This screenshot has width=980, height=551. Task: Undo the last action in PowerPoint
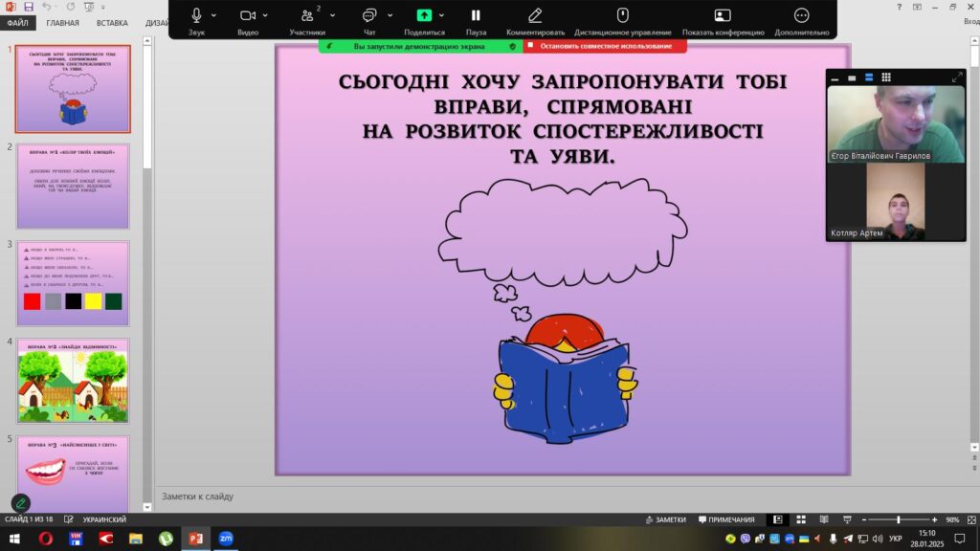pos(47,7)
